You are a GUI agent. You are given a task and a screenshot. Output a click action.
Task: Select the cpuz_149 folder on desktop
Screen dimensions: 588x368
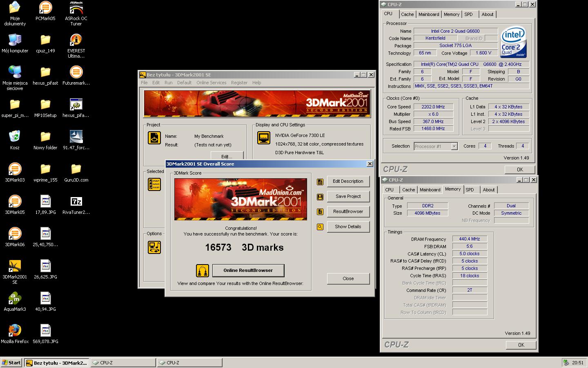tap(45, 43)
